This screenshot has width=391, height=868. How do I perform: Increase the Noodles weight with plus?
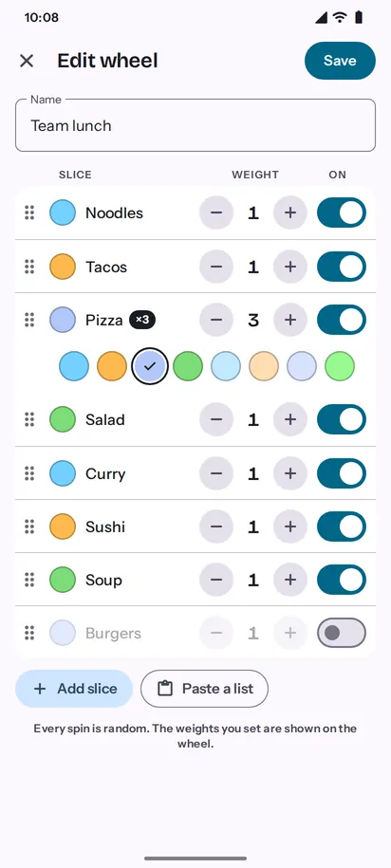[290, 213]
